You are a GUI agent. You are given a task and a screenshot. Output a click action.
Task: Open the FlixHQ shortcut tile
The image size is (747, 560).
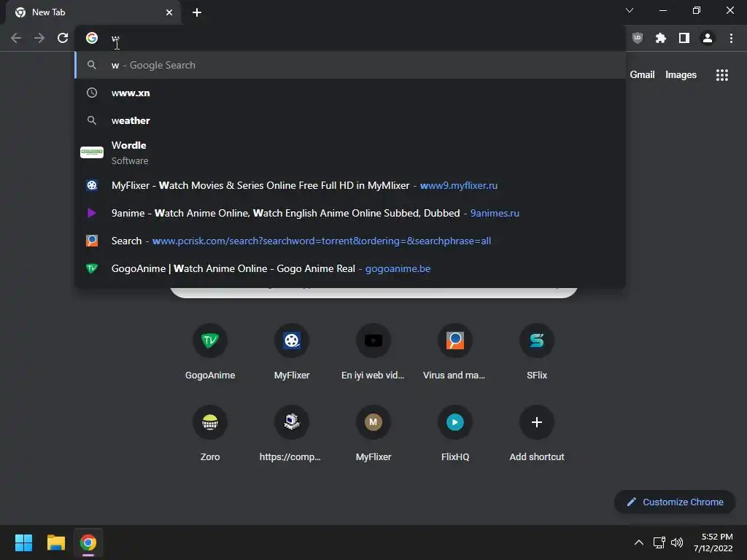[455, 433]
